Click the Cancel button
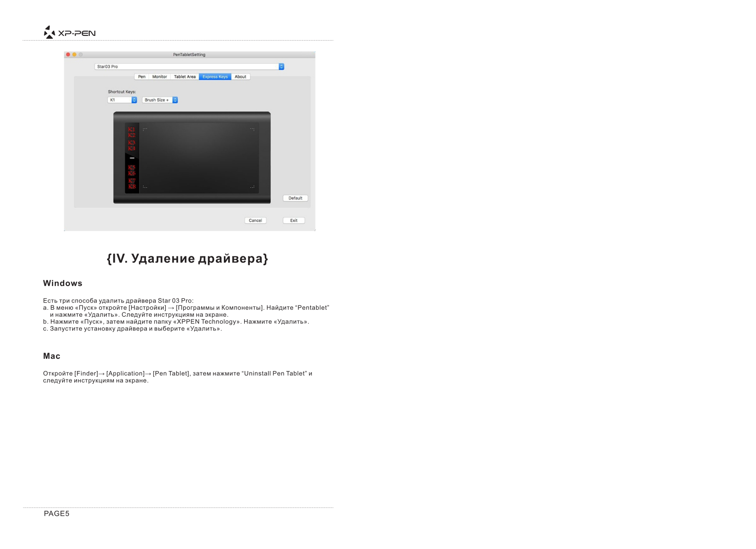 click(x=255, y=220)
